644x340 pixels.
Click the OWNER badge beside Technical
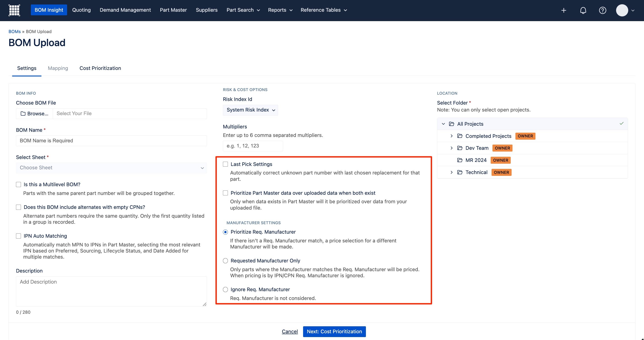coord(501,172)
